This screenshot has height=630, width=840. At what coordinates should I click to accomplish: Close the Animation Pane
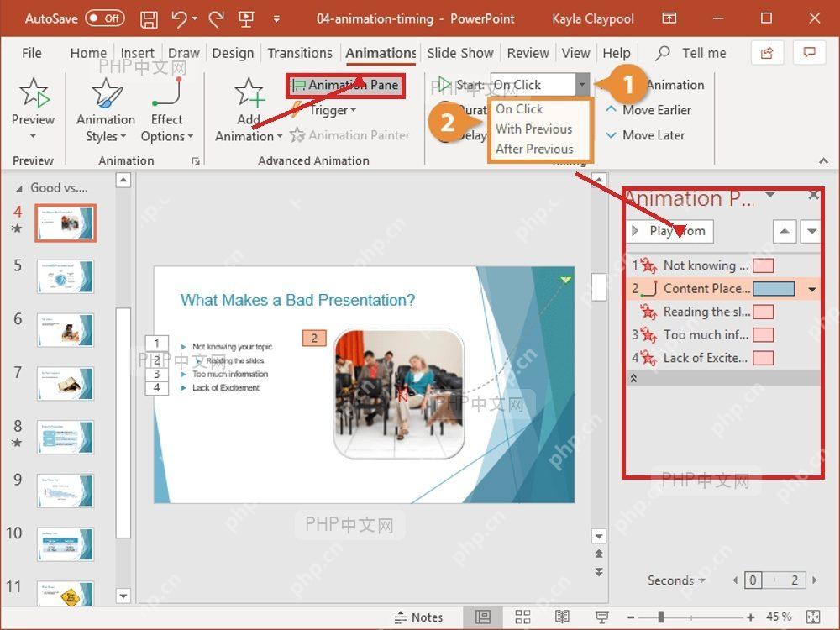pyautogui.click(x=813, y=195)
